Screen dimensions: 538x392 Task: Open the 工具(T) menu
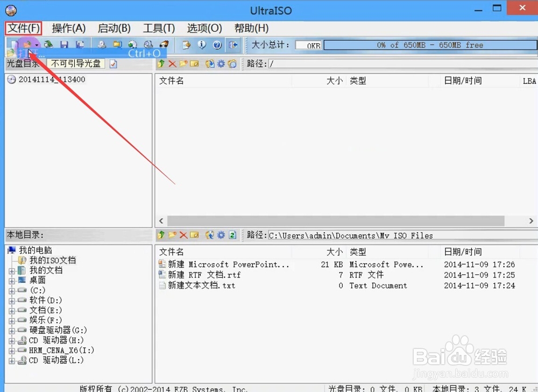click(x=159, y=28)
